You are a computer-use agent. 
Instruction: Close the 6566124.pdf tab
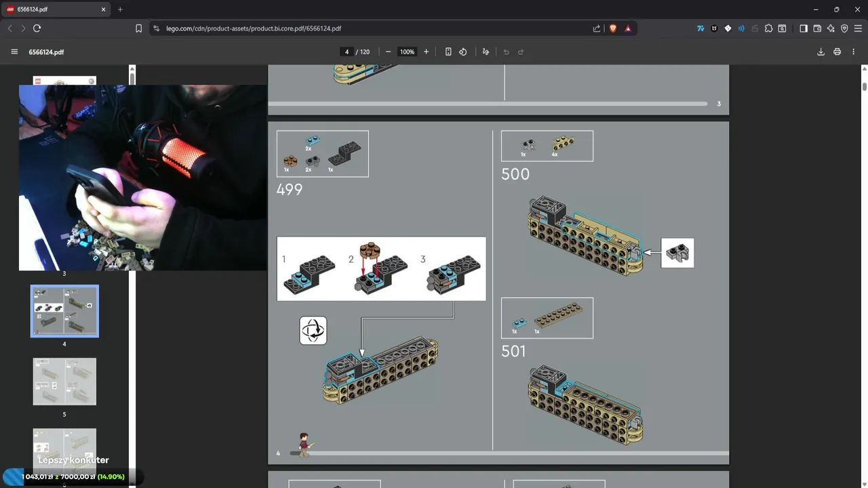click(x=104, y=9)
